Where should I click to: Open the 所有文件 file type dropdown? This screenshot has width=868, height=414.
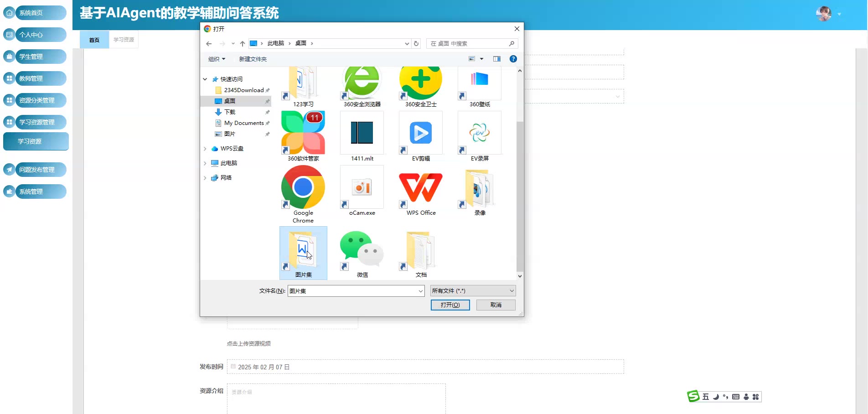[x=473, y=291]
